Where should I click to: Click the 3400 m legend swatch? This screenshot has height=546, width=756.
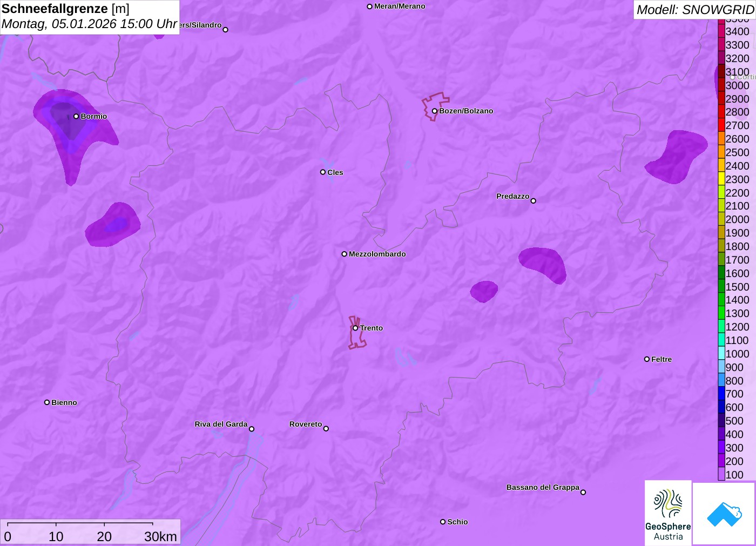tap(721, 31)
